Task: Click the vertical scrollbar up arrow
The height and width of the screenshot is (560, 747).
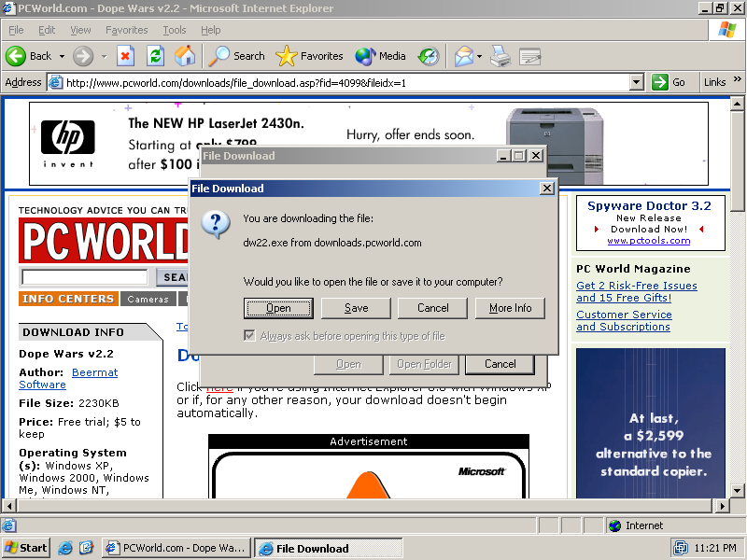Action: tap(737, 104)
